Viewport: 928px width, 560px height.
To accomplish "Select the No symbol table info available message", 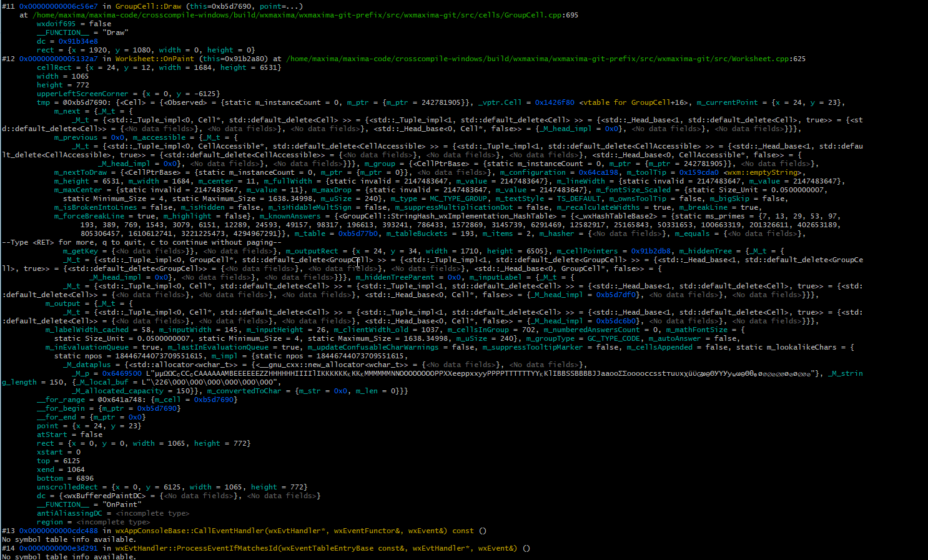I will click(x=69, y=539).
